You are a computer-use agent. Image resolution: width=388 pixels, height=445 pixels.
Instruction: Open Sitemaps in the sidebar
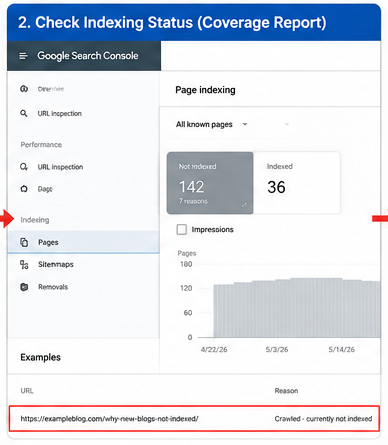tap(56, 265)
